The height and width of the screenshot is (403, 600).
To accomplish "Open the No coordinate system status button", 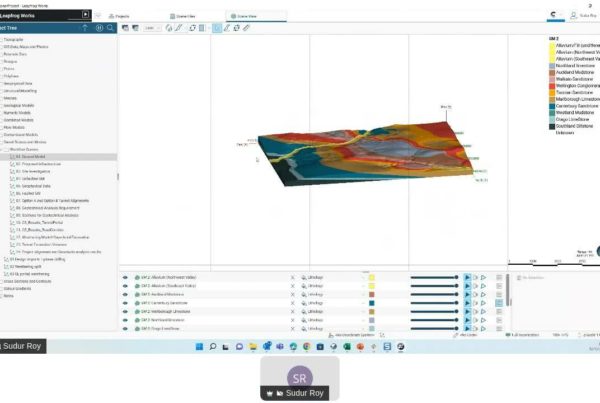I will pyautogui.click(x=351, y=335).
